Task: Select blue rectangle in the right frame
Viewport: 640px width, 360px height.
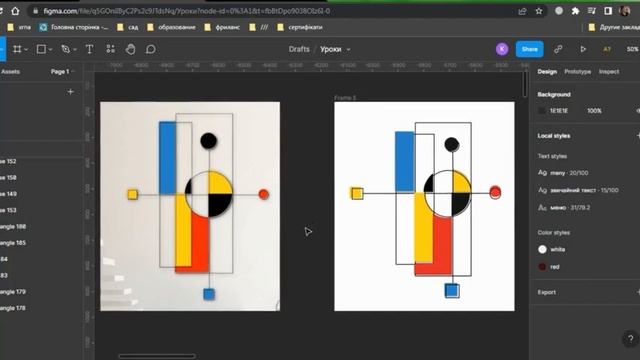Action: coord(404,162)
